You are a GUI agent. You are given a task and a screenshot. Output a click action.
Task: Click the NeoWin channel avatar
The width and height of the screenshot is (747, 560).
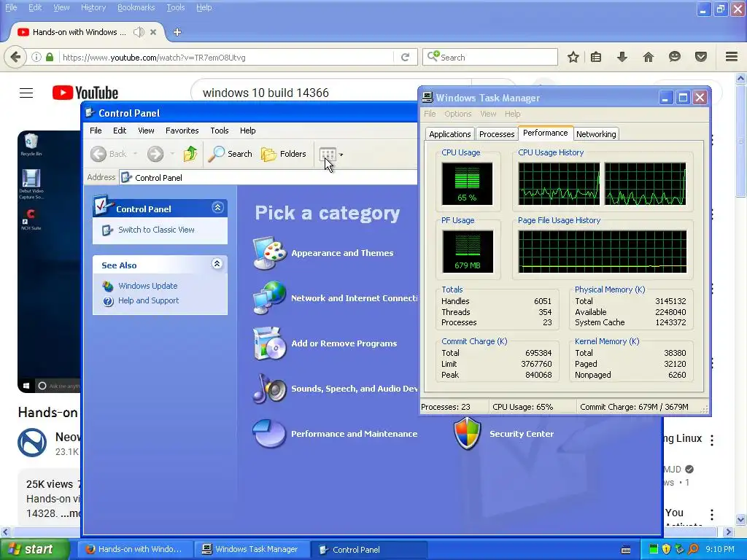pyautogui.click(x=32, y=443)
